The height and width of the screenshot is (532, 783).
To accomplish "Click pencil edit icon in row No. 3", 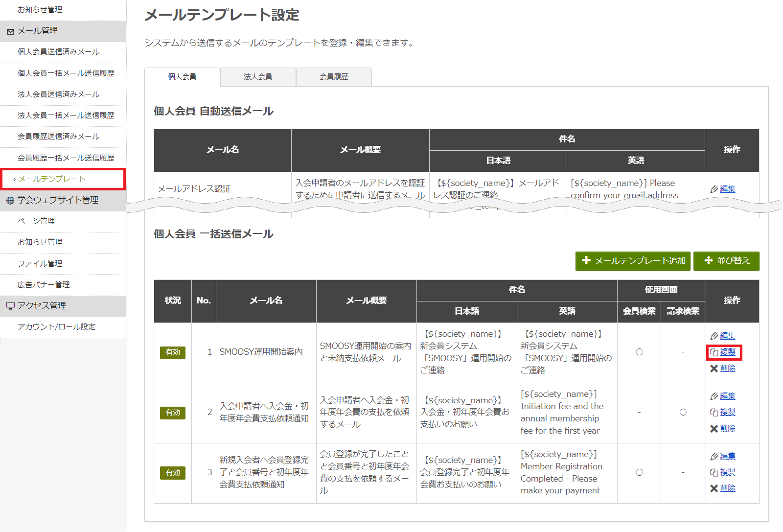I will pos(714,456).
